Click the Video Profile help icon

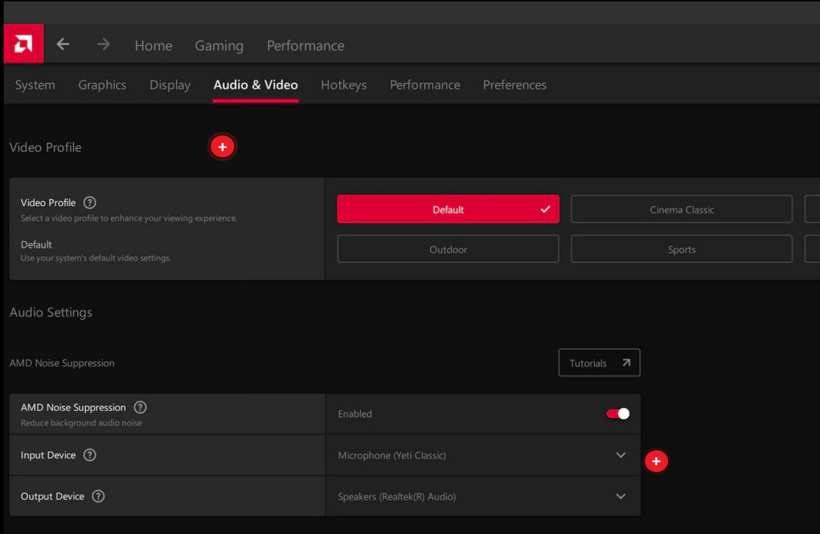(90, 202)
